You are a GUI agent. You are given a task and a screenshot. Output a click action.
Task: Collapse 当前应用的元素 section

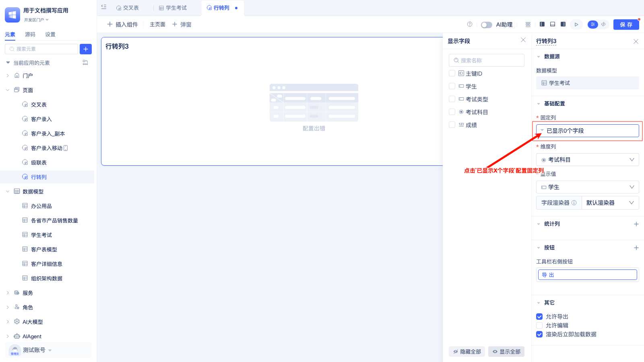point(8,63)
